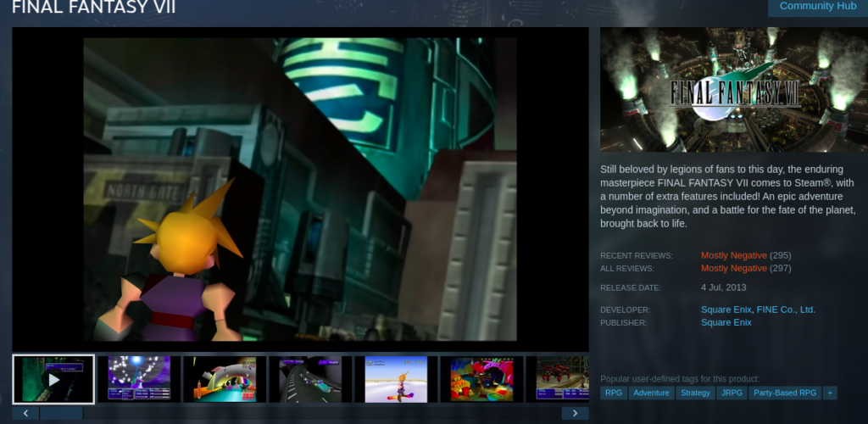The width and height of the screenshot is (868, 424).
Task: Click the JRPG tag
Action: click(x=732, y=393)
